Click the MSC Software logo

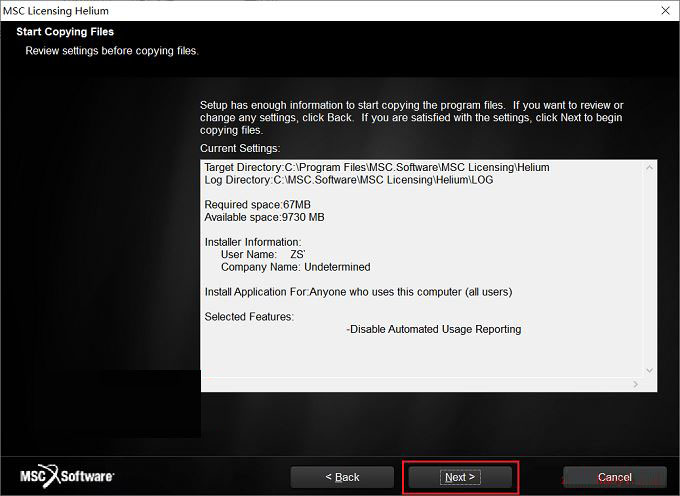(67, 476)
